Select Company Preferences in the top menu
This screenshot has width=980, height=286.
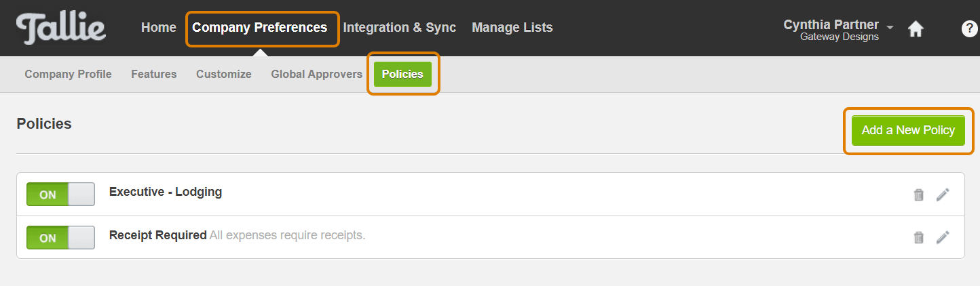point(260,28)
